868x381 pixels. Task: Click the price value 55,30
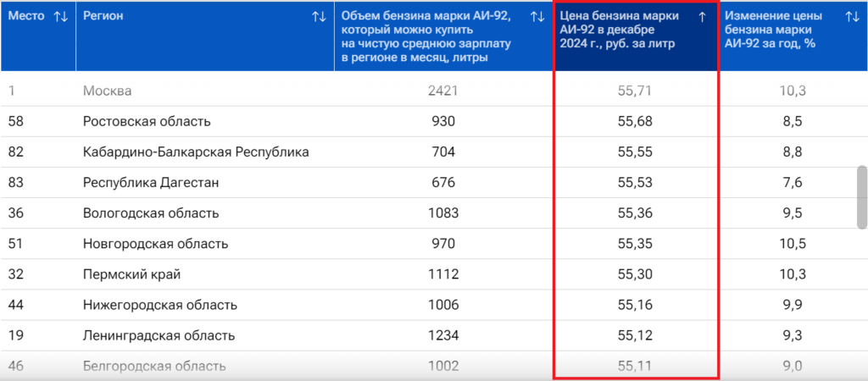coord(635,273)
